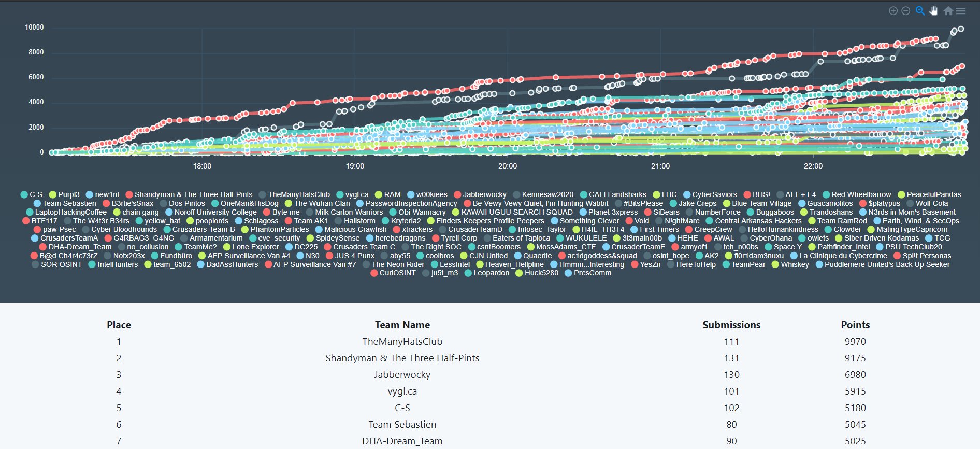Click the RAM legend color marker
Viewport: 980px width, 449px height.
click(x=379, y=194)
